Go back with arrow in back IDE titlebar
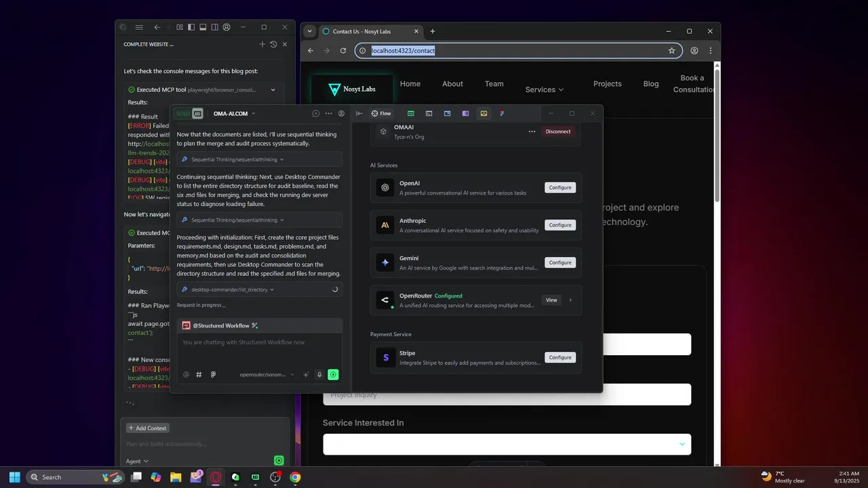This screenshot has width=868, height=488. point(157,27)
